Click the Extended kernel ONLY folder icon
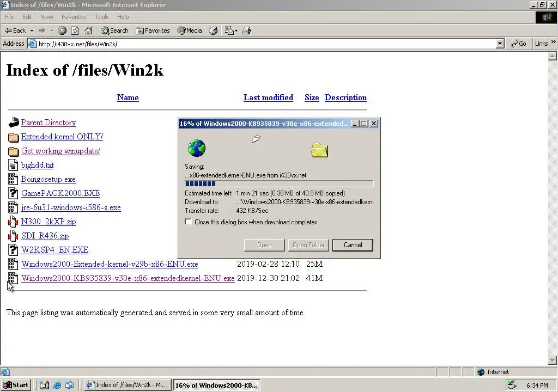The image size is (558, 392). (x=13, y=137)
